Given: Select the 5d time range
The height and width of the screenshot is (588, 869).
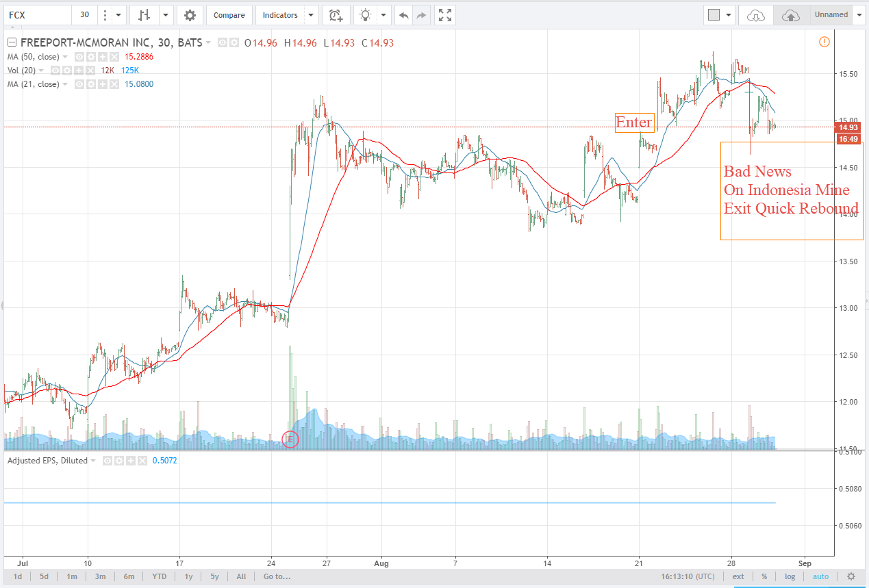Looking at the screenshot, I should click(44, 576).
